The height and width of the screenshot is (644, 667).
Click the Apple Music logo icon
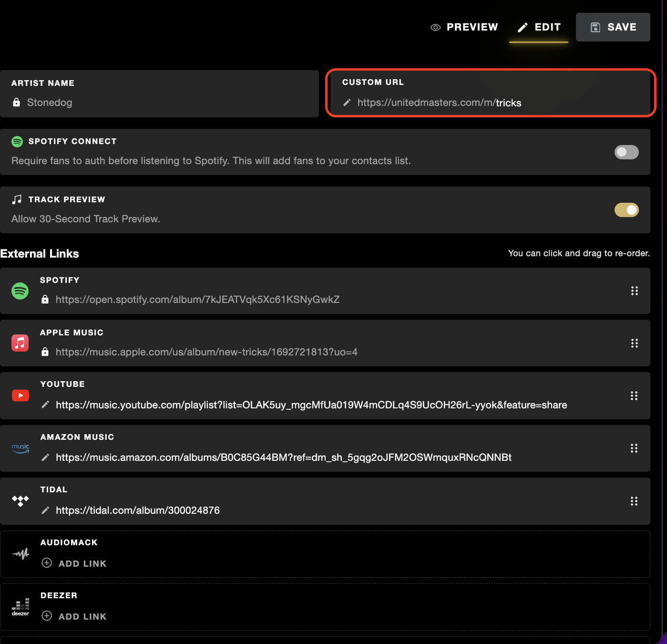pyautogui.click(x=20, y=343)
